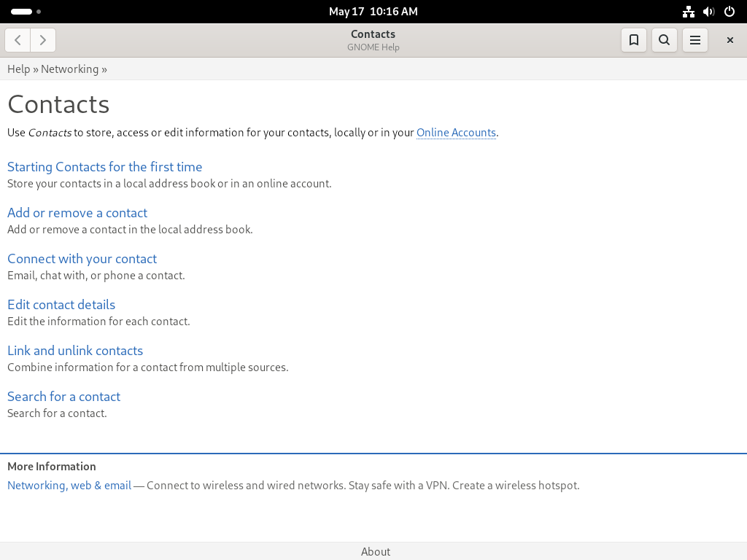Click the 'Search for a contact.' description text

point(57,413)
